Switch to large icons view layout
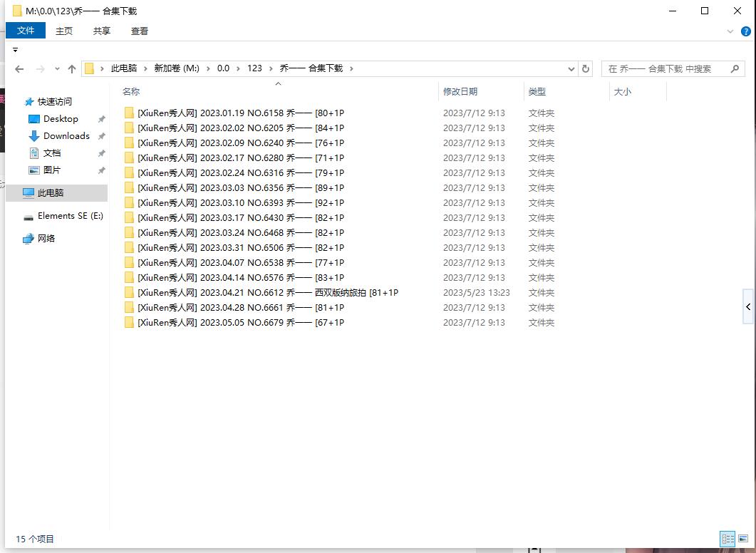 point(743,538)
